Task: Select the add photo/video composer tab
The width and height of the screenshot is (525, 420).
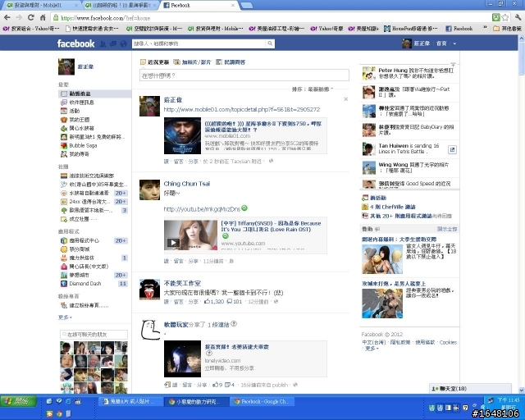Action: pyautogui.click(x=192, y=62)
